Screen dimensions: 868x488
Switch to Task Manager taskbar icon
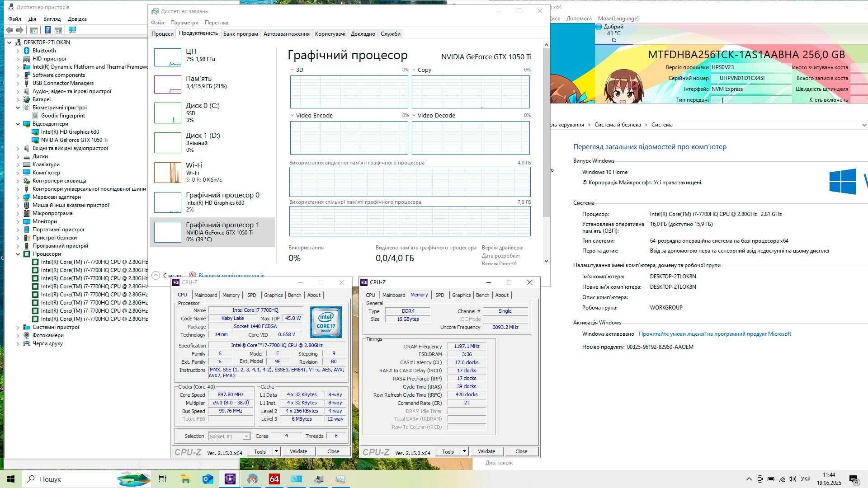(x=340, y=479)
